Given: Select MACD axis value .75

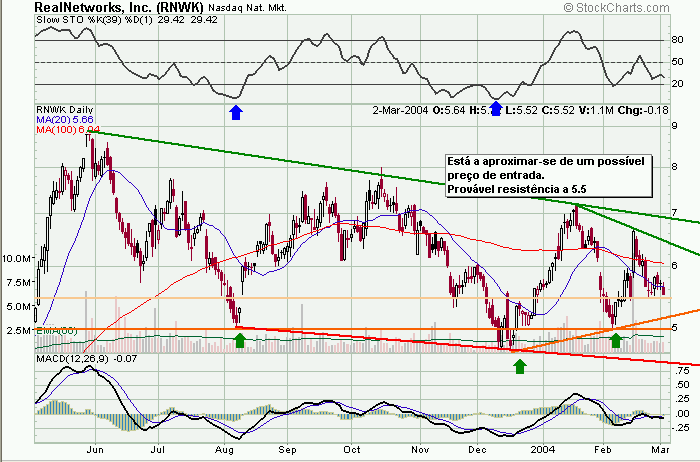Looking at the screenshot, I should (682, 370).
